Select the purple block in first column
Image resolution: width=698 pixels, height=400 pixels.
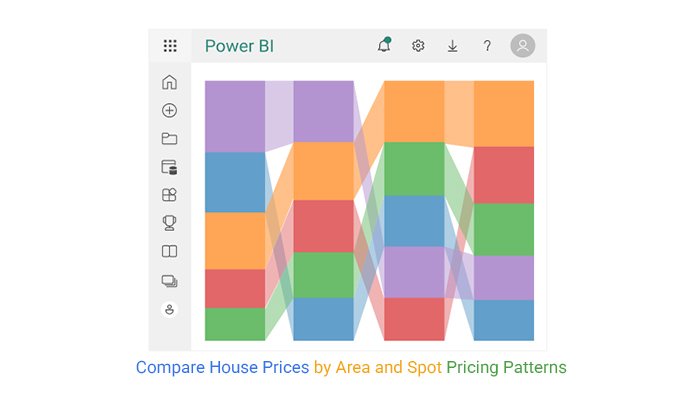pyautogui.click(x=234, y=116)
